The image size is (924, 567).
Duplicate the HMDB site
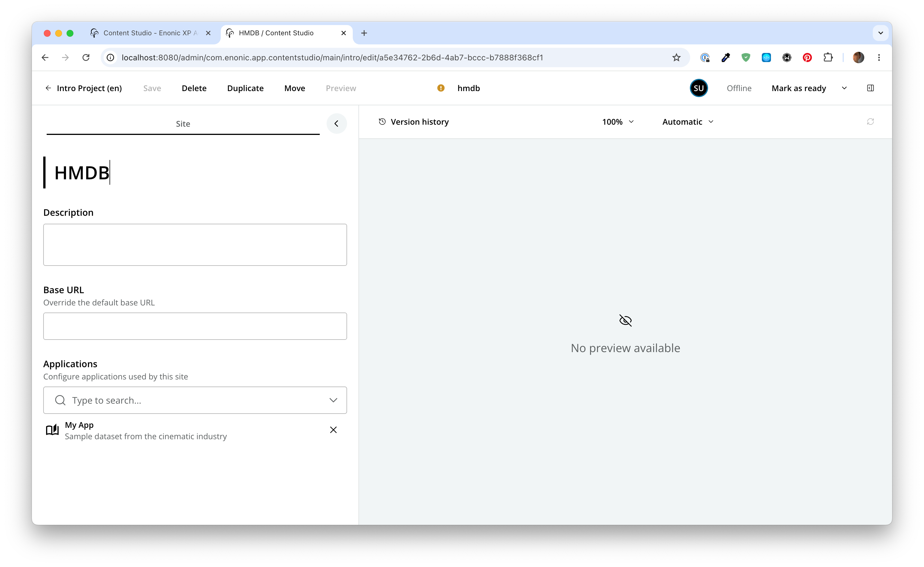[x=245, y=88]
